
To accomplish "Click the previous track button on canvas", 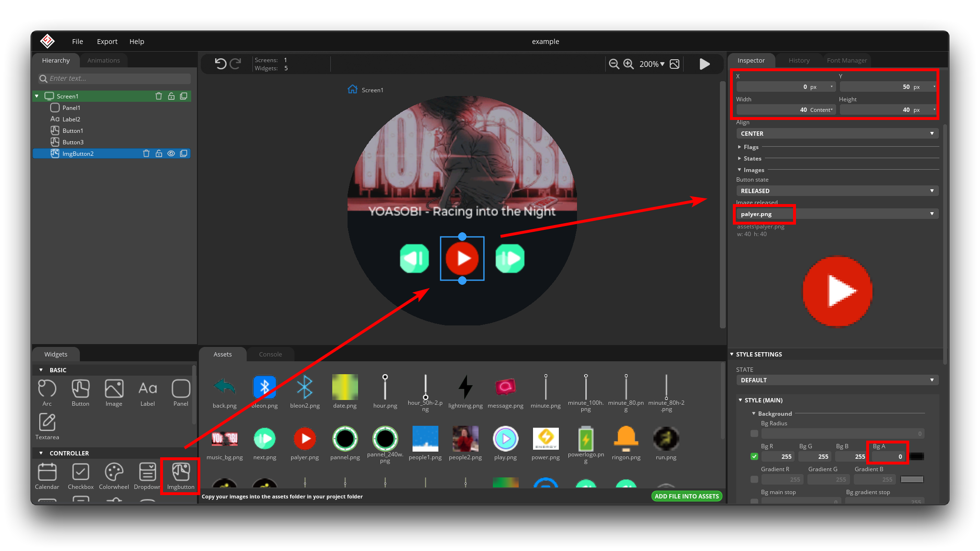I will click(x=414, y=259).
